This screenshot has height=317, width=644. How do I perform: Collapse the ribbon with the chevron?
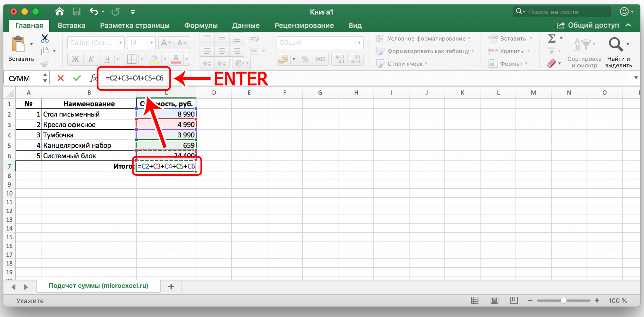pos(628,25)
